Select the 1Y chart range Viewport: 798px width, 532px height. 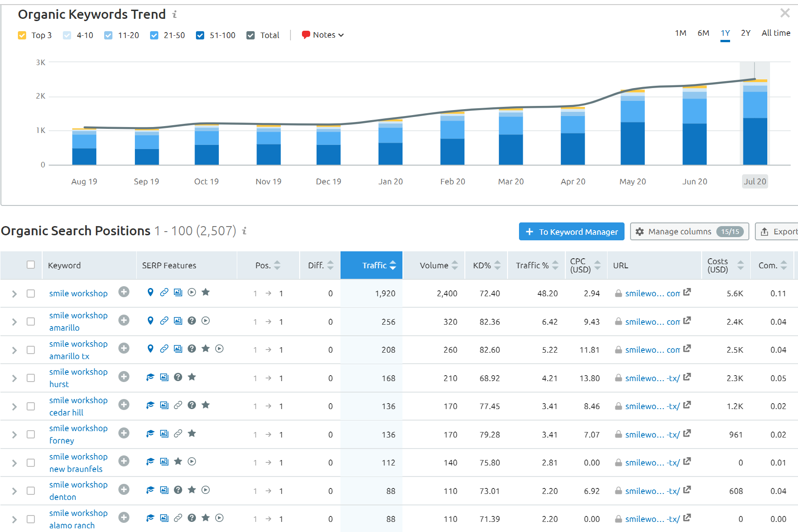pyautogui.click(x=725, y=33)
